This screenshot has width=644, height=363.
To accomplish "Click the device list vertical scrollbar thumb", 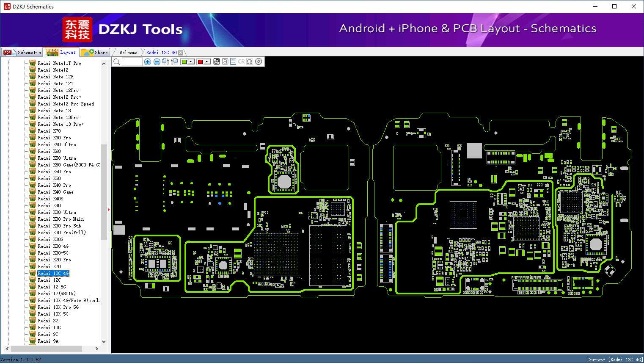I will (x=104, y=192).
